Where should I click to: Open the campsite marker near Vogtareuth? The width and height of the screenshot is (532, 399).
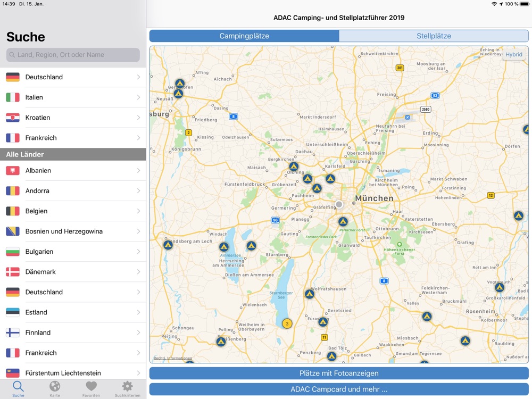pos(500,287)
